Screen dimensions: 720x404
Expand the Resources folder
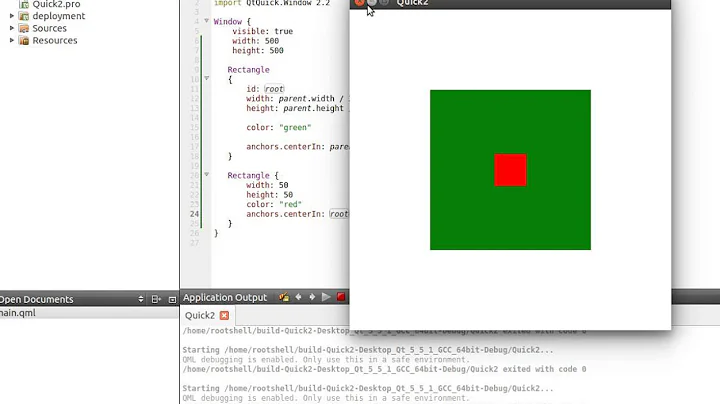pos(12,40)
